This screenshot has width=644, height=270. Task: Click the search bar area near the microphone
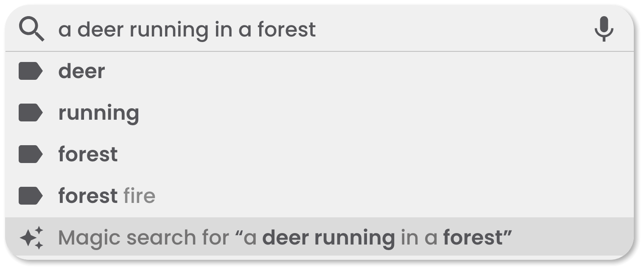[x=552, y=29]
